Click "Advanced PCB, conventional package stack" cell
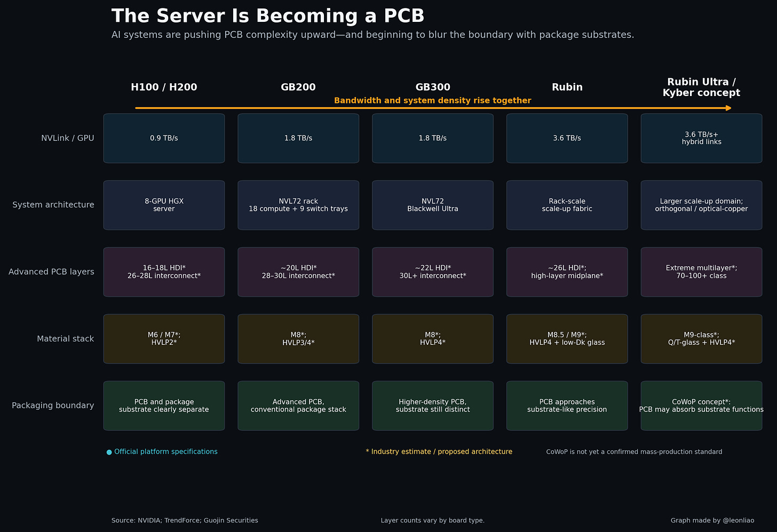This screenshot has height=532, width=777. tap(298, 406)
